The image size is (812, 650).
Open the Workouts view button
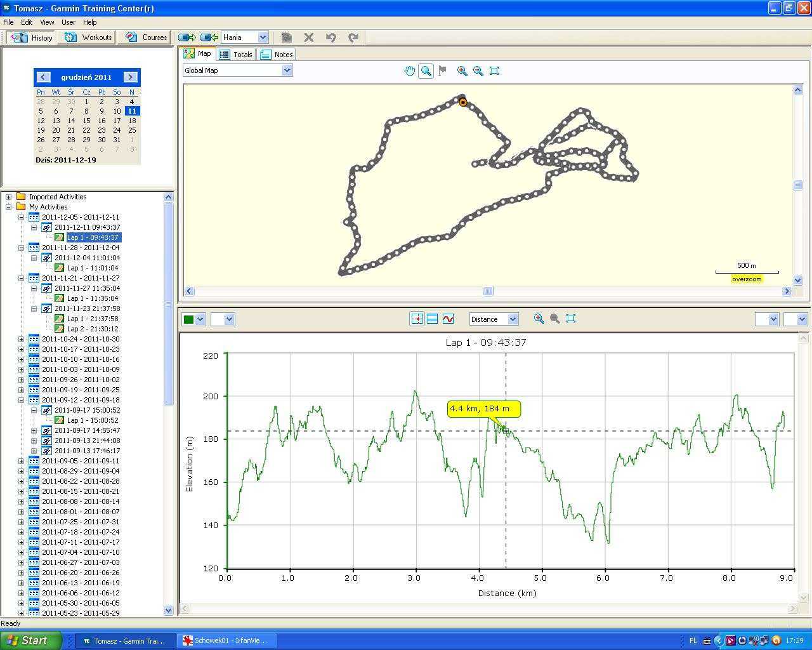pos(88,37)
